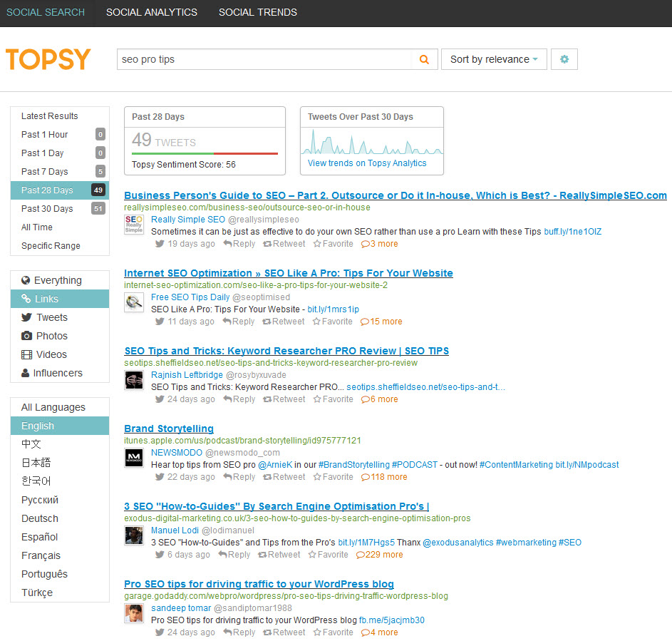The width and height of the screenshot is (672, 641).
Task: Click Free SEO Tips Daily avatar
Action: [x=134, y=302]
